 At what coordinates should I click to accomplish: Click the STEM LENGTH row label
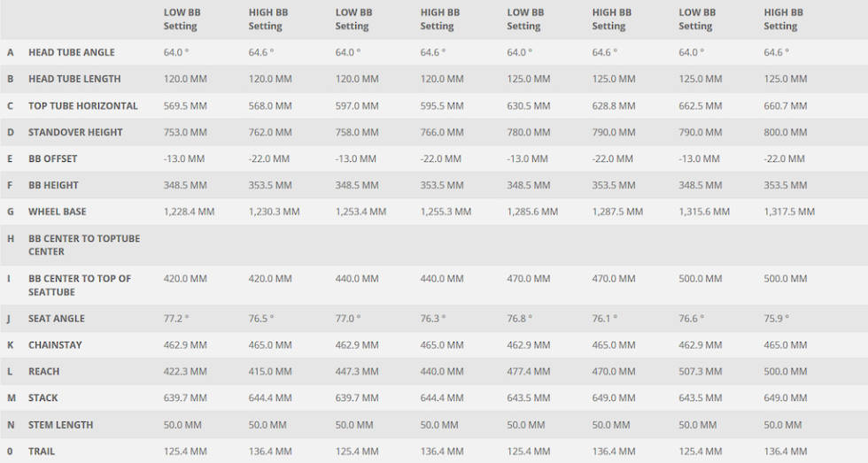point(60,425)
